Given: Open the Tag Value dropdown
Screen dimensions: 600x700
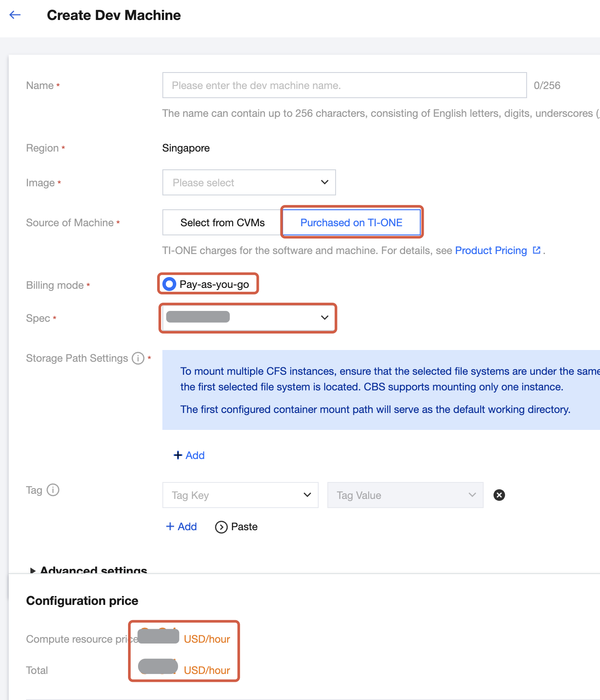Looking at the screenshot, I should [x=405, y=495].
